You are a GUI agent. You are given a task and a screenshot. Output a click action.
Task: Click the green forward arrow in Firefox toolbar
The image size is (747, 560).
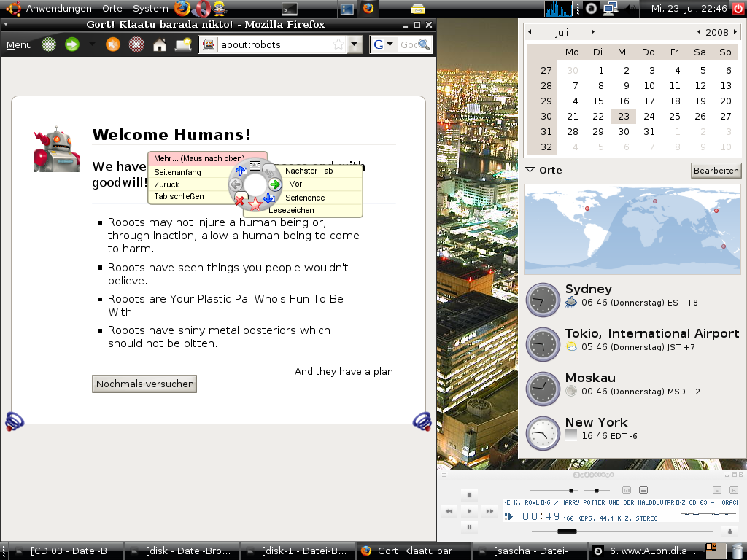(71, 44)
